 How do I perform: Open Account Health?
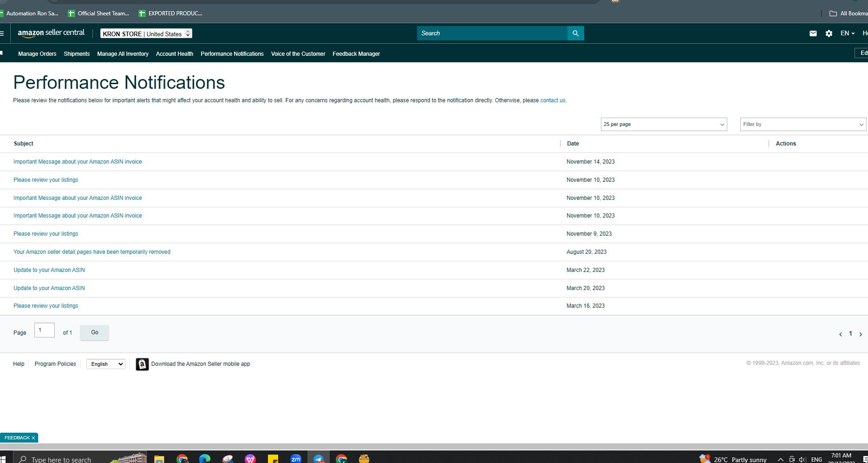click(x=175, y=54)
